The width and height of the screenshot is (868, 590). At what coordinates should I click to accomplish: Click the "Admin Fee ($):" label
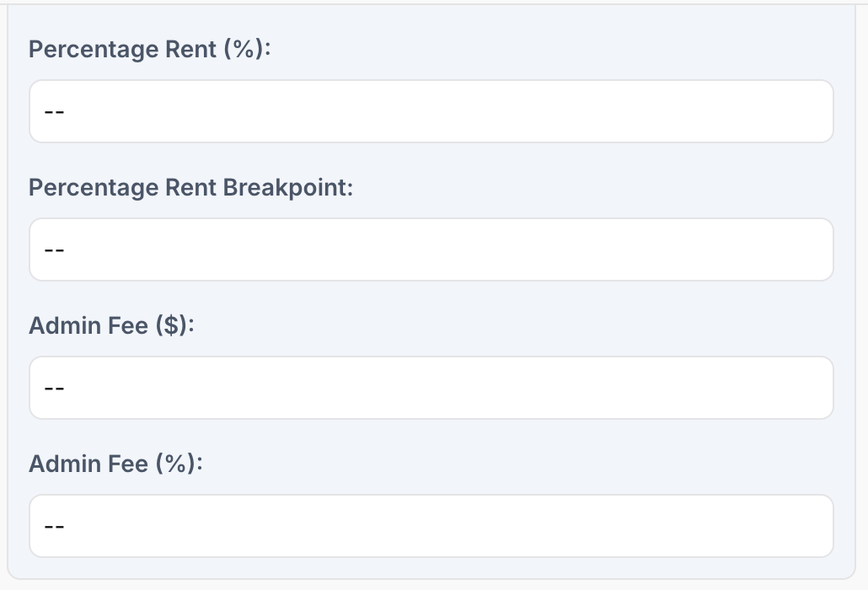click(x=111, y=325)
